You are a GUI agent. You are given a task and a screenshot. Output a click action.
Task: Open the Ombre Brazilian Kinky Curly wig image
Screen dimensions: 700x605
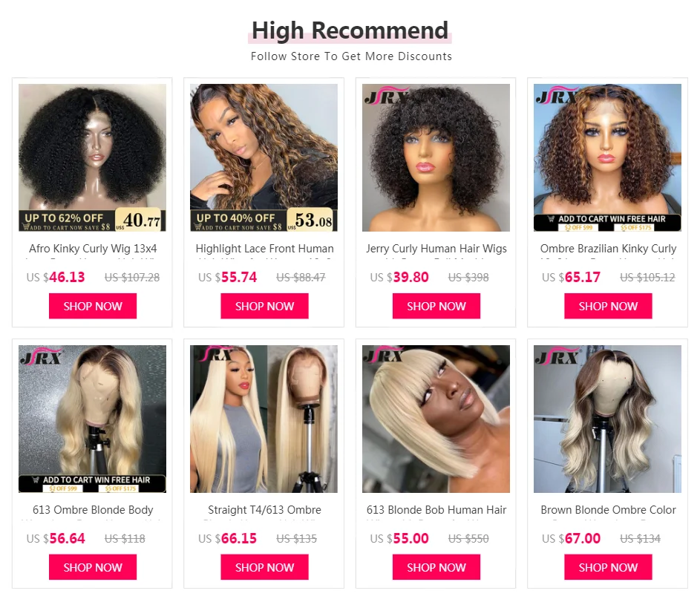click(608, 157)
